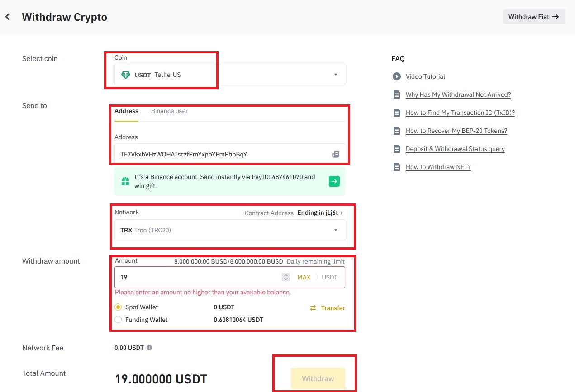Select the Spot Wallet radio button
This screenshot has width=575, height=392.
pyautogui.click(x=118, y=307)
